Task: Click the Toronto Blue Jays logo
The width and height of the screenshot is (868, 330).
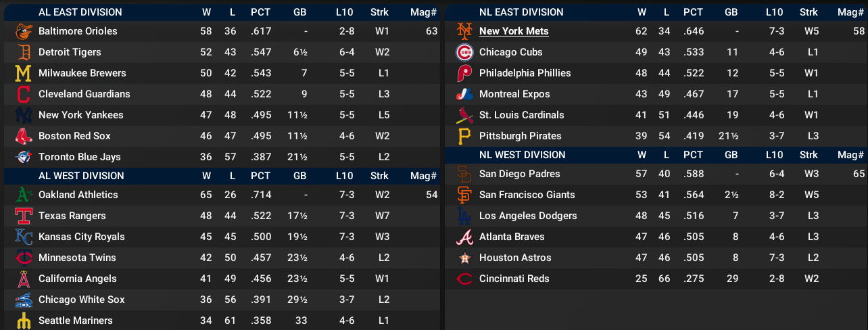Action: click(23, 157)
